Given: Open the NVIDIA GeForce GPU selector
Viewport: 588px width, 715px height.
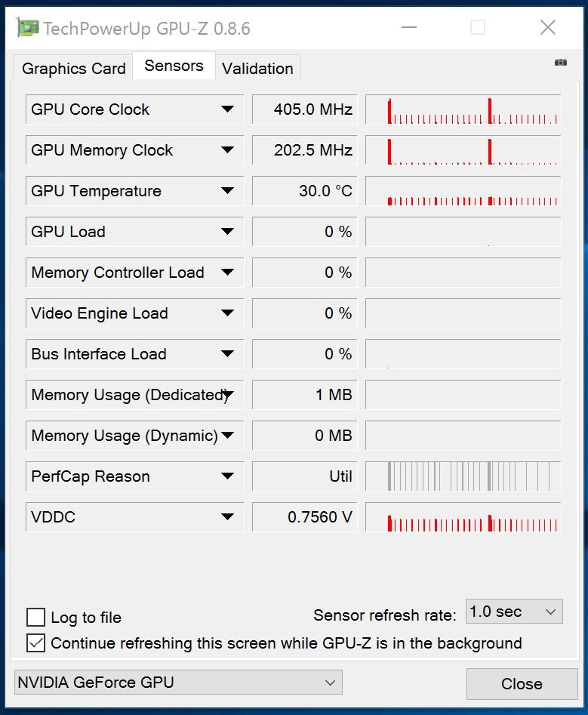Looking at the screenshot, I should (178, 683).
